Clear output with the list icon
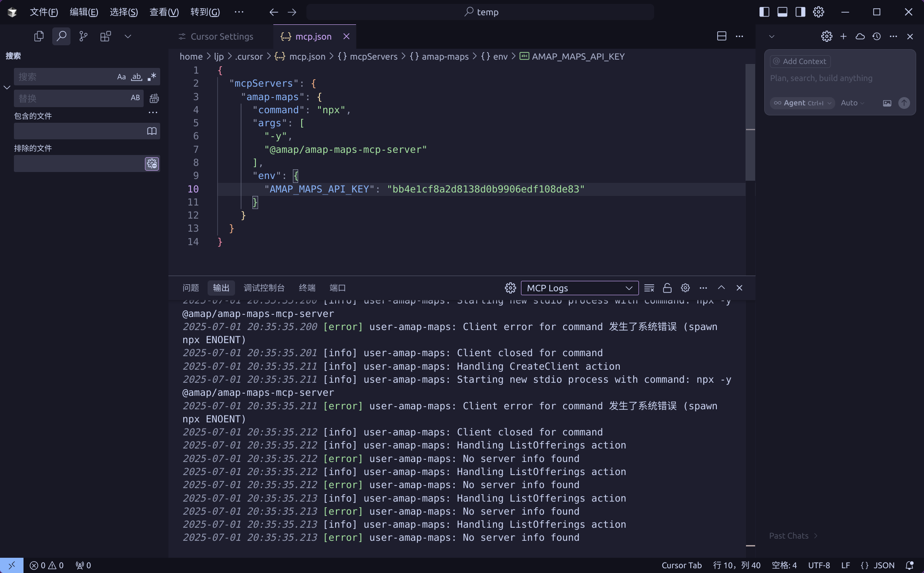The width and height of the screenshot is (924, 573). pyautogui.click(x=649, y=288)
